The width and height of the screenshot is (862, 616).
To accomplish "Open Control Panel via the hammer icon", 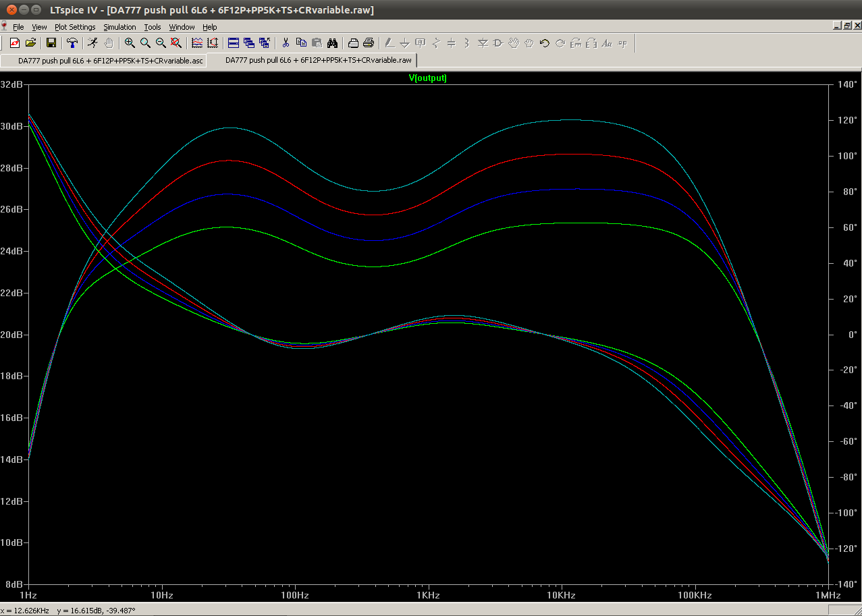I will 72,43.
